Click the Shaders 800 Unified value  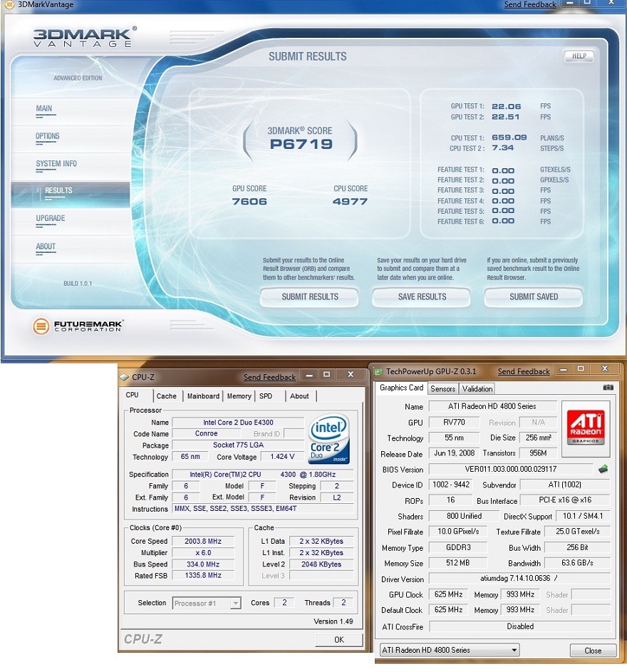[x=464, y=517]
